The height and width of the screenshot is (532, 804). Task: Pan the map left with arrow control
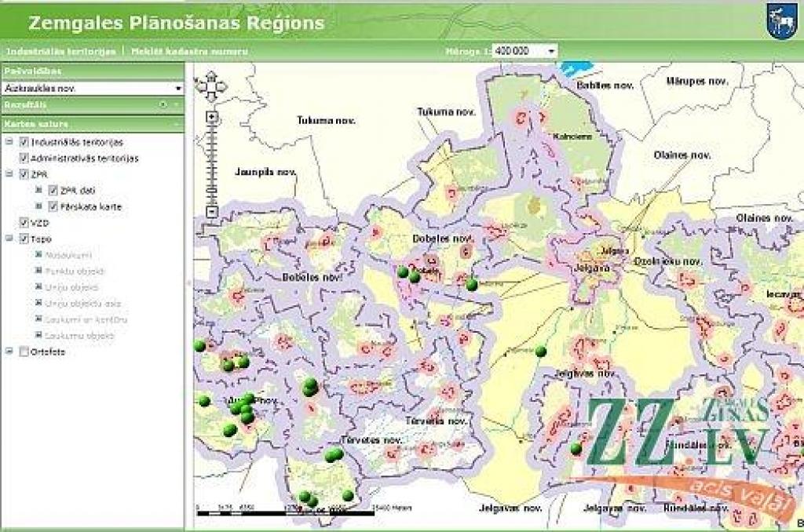201,86
